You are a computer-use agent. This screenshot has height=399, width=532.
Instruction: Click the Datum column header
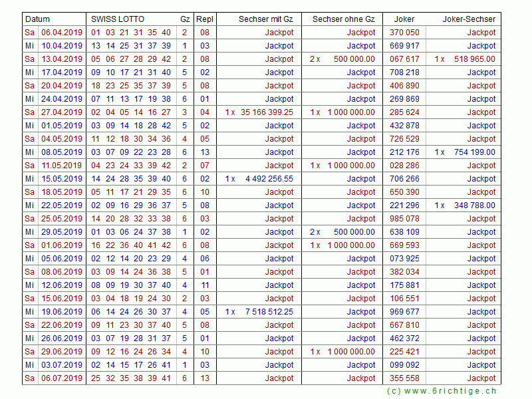tap(37, 19)
